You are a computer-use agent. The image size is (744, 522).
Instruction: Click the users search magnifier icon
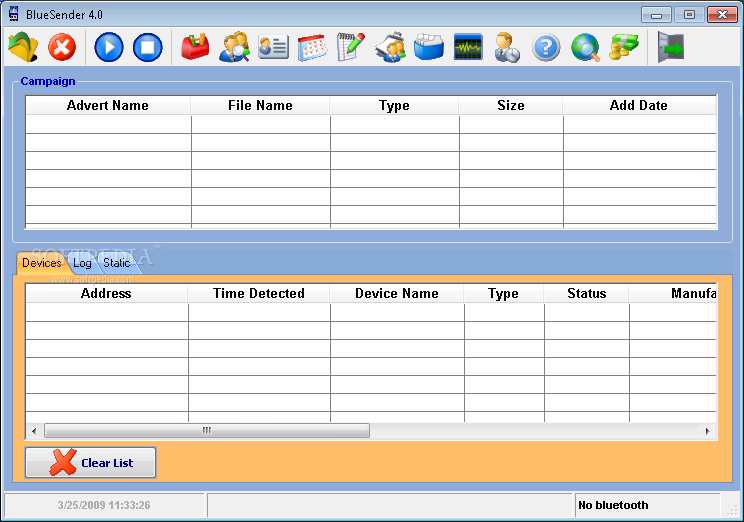pos(234,47)
